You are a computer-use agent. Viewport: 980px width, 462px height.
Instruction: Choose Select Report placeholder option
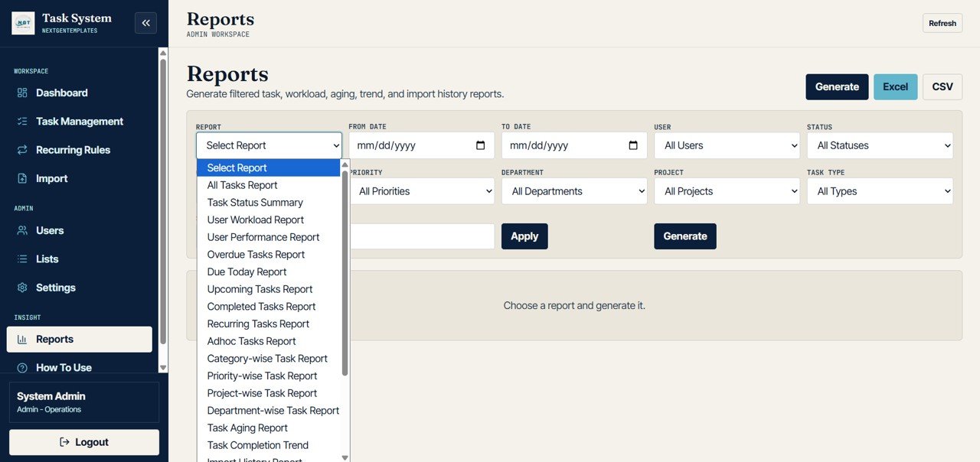pos(269,168)
